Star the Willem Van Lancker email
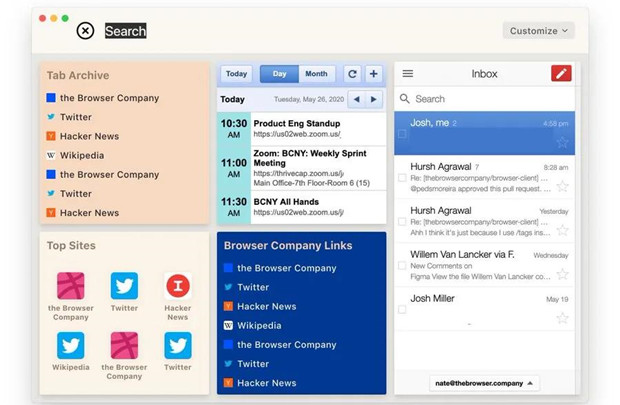The image size is (620, 405). 562,274
